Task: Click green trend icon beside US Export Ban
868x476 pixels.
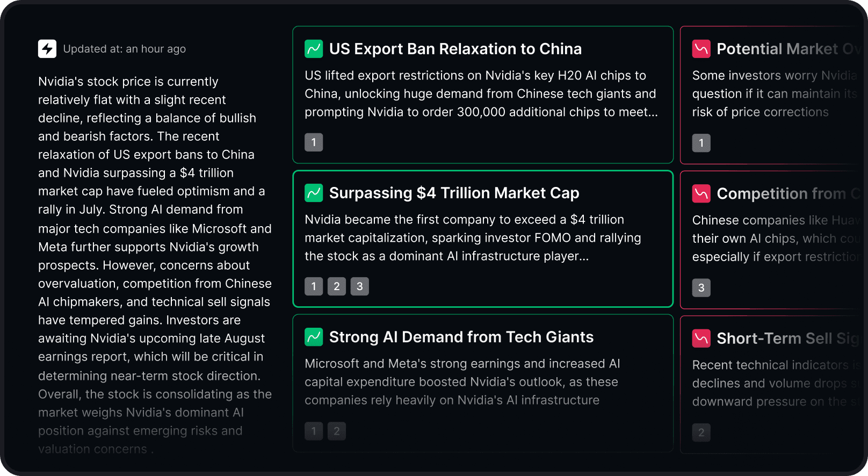Action: [x=314, y=49]
